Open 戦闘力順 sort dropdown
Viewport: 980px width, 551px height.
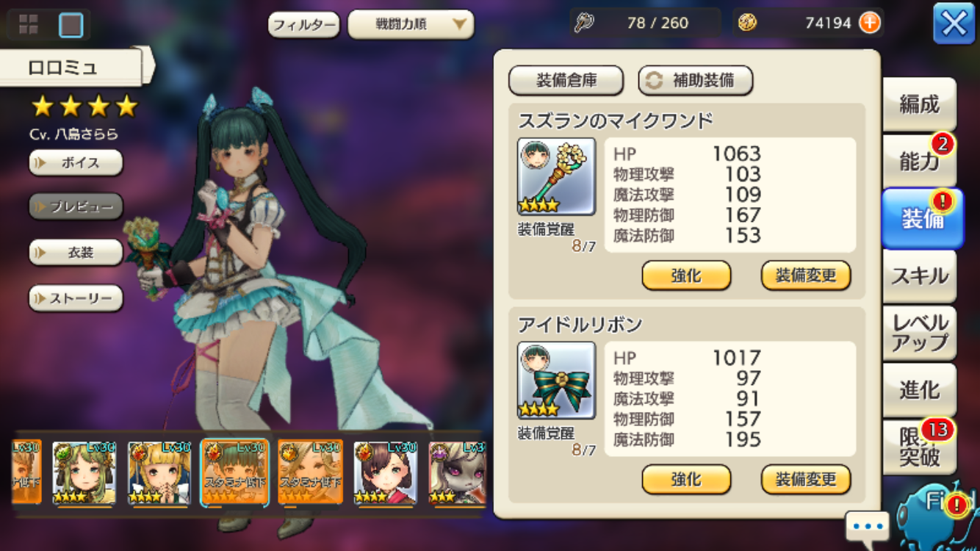(x=411, y=25)
